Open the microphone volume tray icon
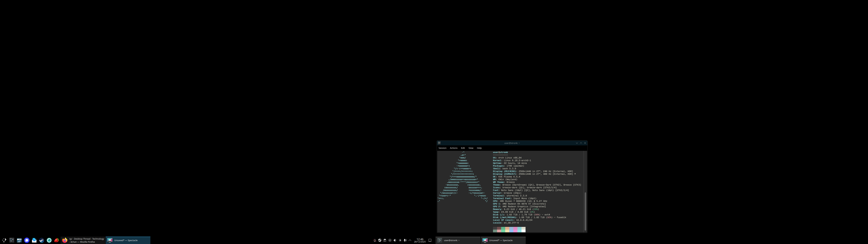868x244 pixels. 405,240
